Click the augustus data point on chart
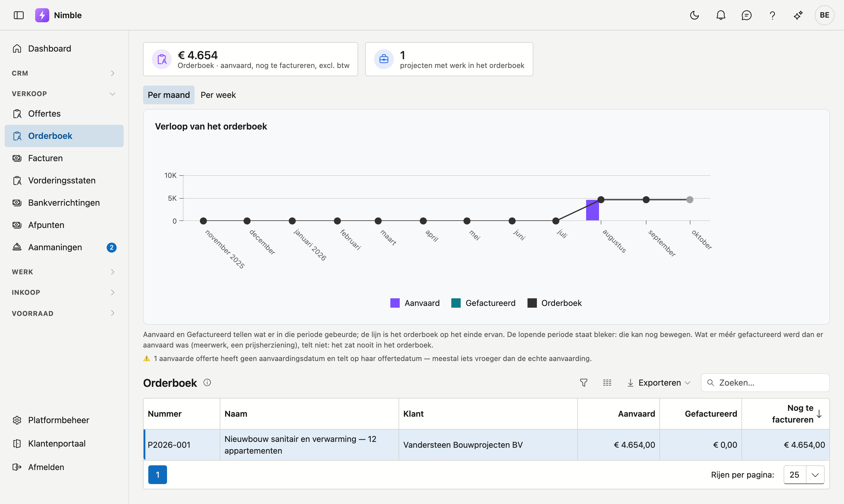This screenshot has width=844, height=504. tap(601, 200)
